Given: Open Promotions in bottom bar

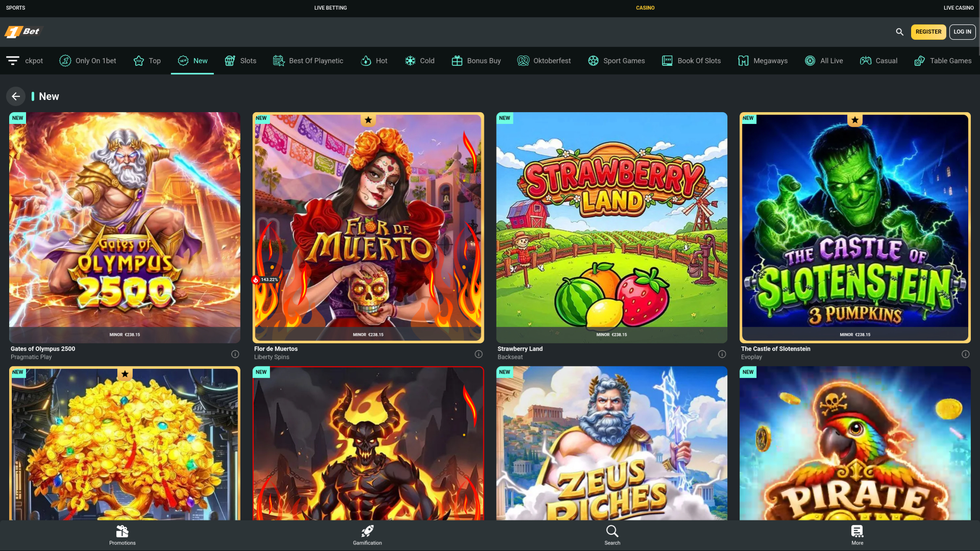Looking at the screenshot, I should pos(122,535).
